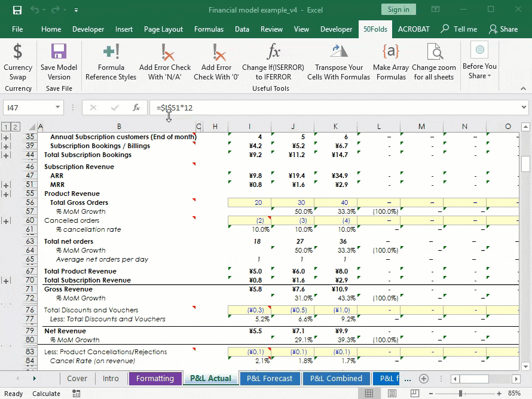The width and height of the screenshot is (532, 399).
Task: Collapse the ribbon with chevron arrow
Action: click(523, 88)
